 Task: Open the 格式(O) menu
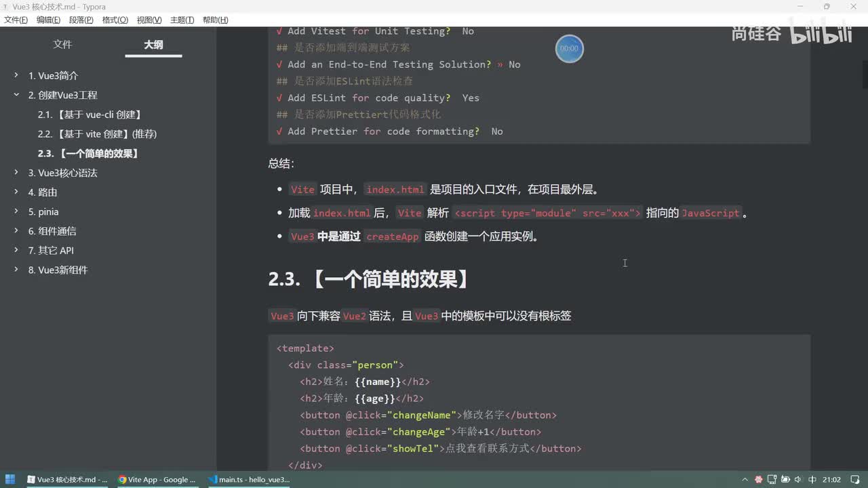115,20
